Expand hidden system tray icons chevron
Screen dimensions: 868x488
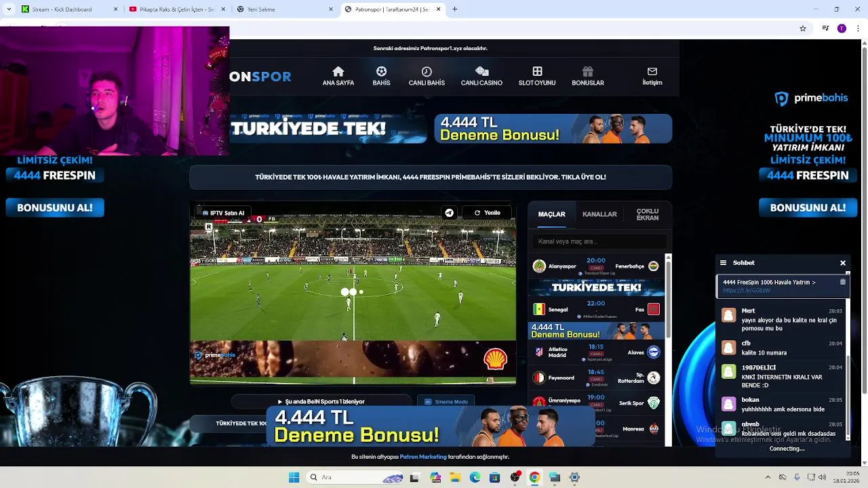768,477
